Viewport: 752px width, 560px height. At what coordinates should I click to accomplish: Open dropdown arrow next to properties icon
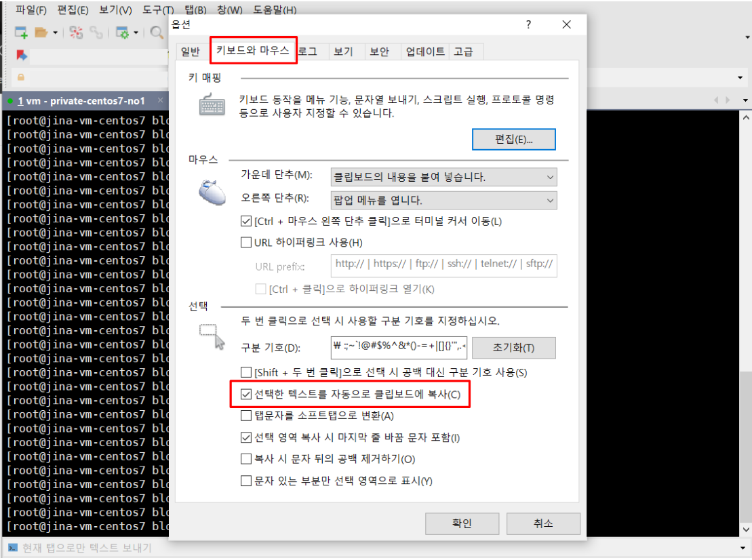pos(136,33)
